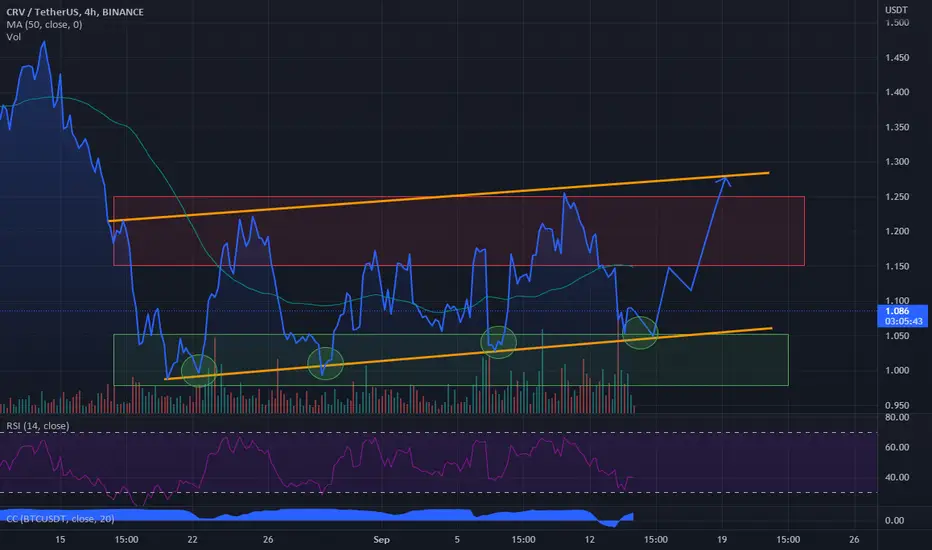Select the MA (50, close, 0) indicator label
The height and width of the screenshot is (550, 932).
[x=44, y=24]
